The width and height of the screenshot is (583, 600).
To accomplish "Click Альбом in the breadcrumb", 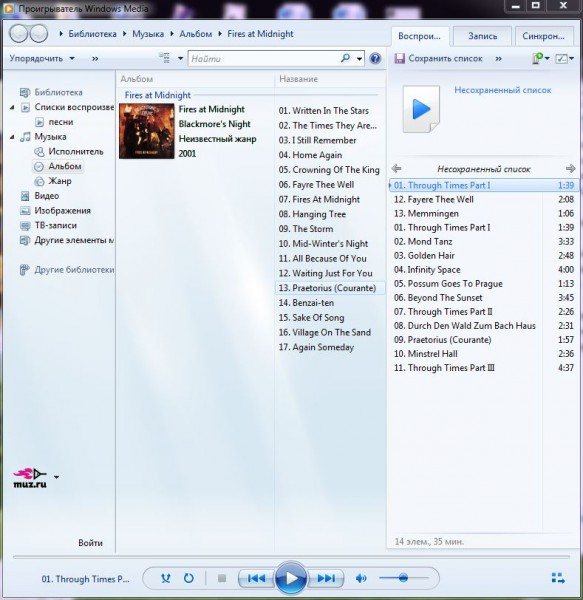I will [x=195, y=34].
